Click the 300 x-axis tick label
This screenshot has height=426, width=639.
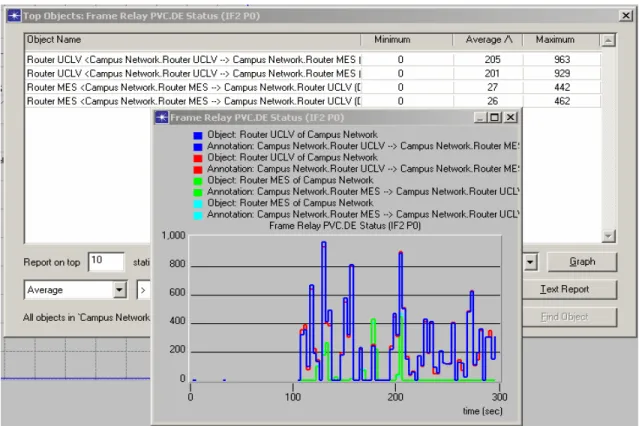click(x=499, y=397)
